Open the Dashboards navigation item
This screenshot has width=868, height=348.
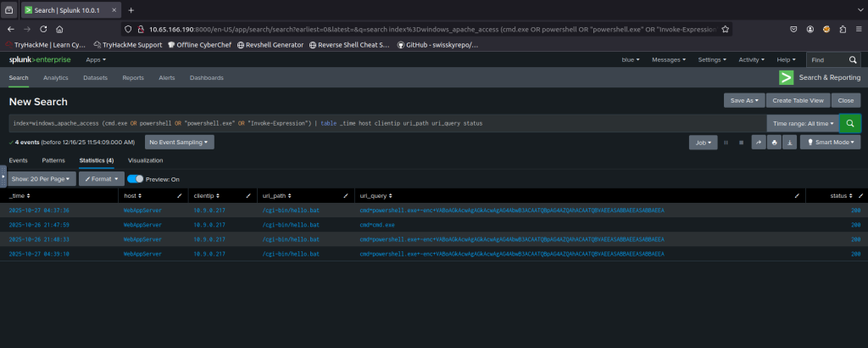point(207,77)
